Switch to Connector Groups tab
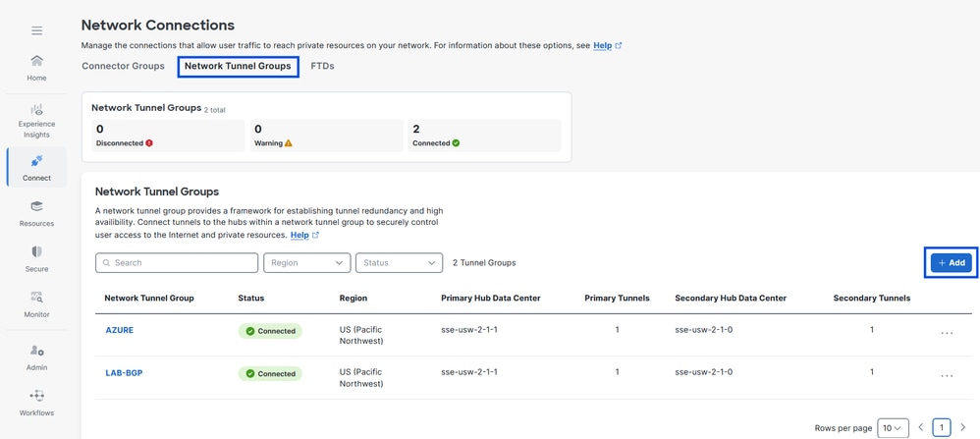This screenshot has height=439, width=980. 123,66
